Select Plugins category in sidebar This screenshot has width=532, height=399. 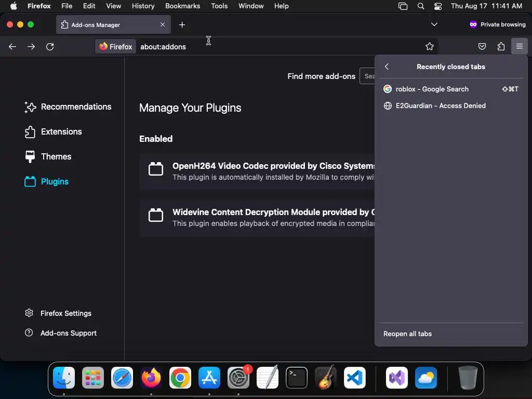(46, 181)
